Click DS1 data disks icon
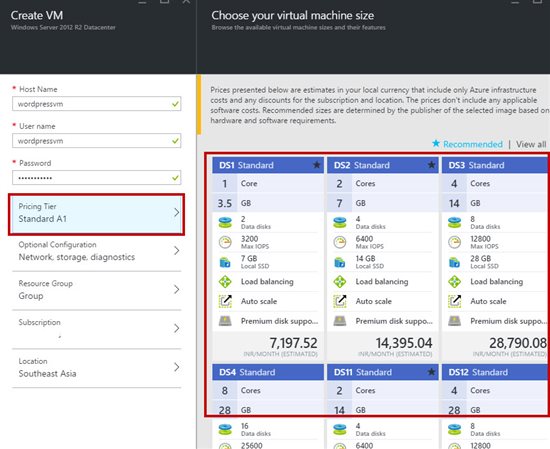This screenshot has height=449, width=550. [x=225, y=222]
